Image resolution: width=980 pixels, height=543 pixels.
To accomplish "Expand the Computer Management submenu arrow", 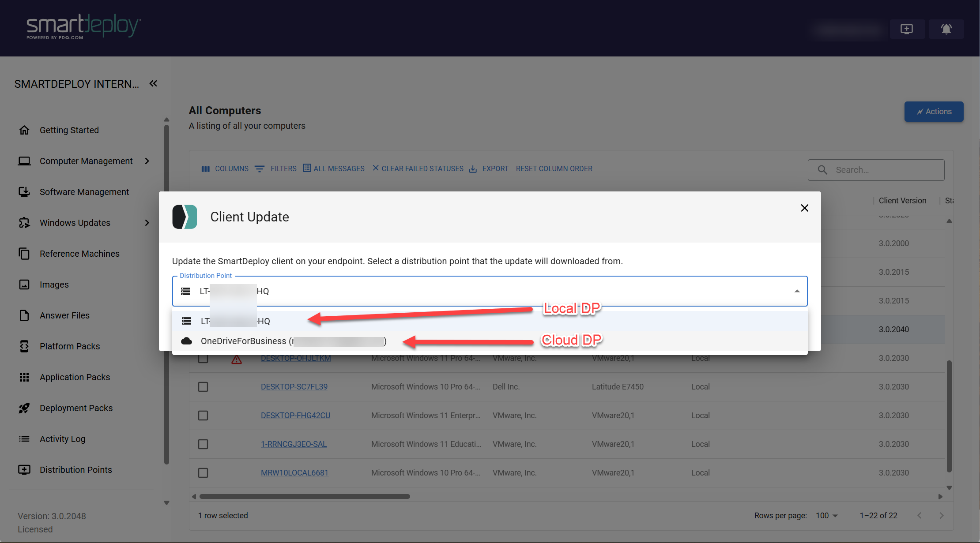I will click(147, 161).
